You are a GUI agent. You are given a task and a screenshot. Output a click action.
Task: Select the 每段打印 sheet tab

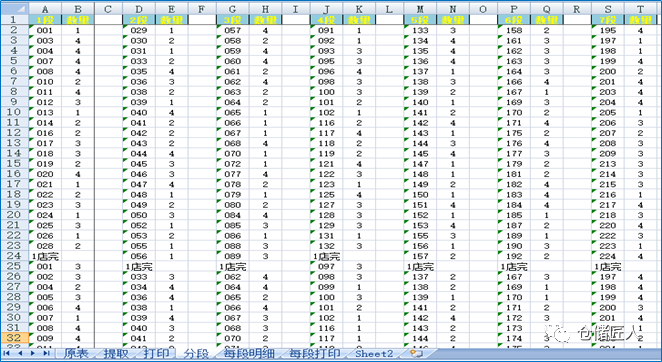[315, 354]
